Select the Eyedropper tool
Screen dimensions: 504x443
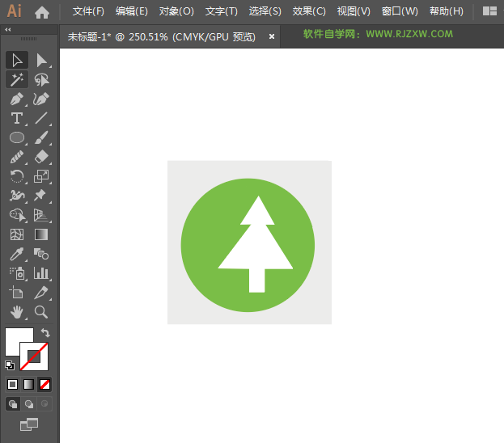(17, 254)
